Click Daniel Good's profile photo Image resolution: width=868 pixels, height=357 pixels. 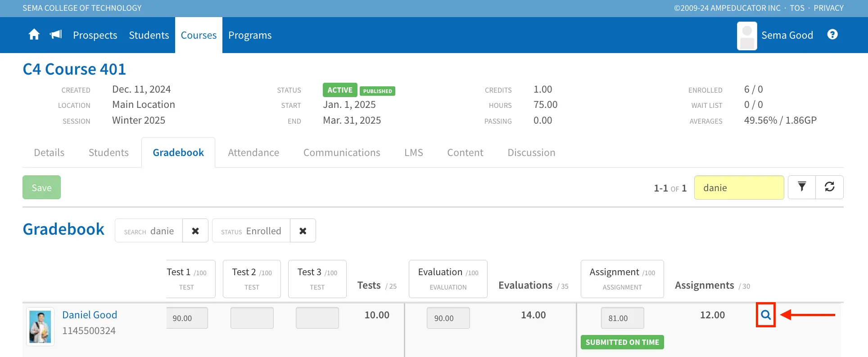[x=40, y=327]
